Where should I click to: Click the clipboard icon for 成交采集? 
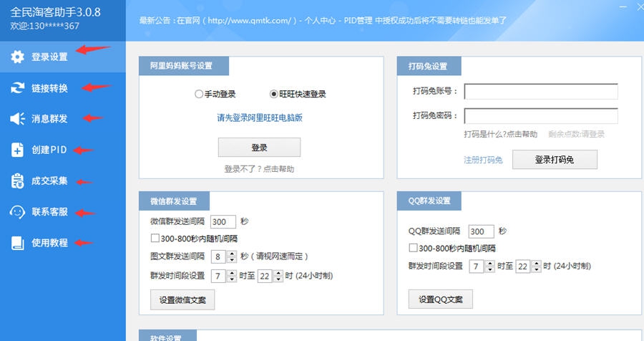pos(17,181)
